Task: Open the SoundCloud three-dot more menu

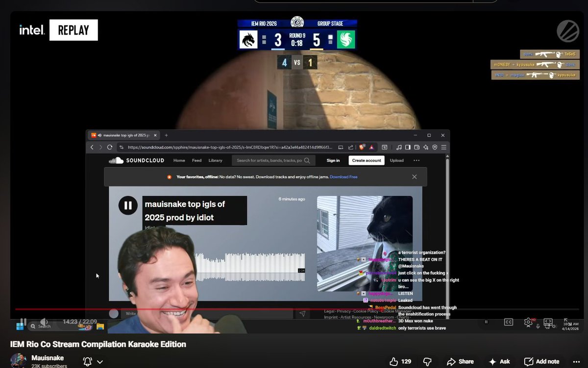Action: [x=416, y=161]
